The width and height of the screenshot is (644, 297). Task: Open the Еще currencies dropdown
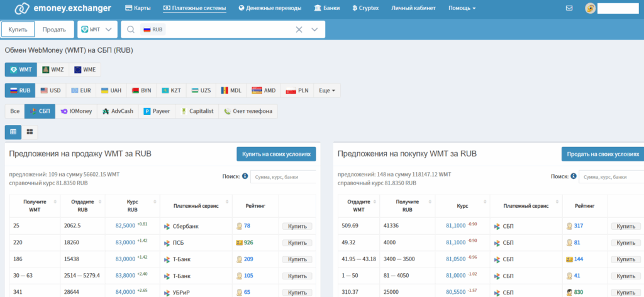(x=327, y=90)
